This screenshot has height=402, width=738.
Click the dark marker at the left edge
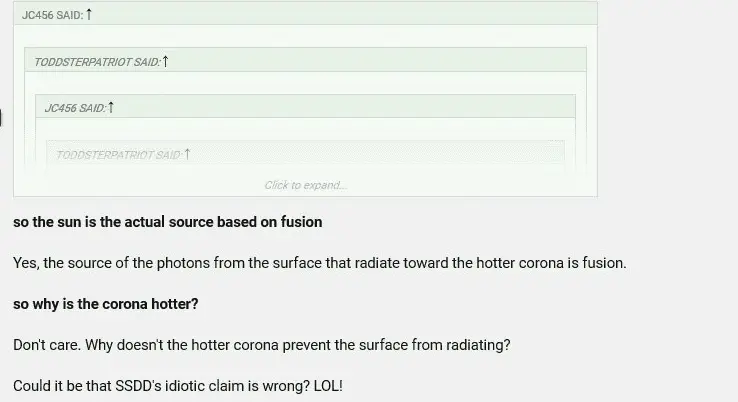pyautogui.click(x=1, y=120)
